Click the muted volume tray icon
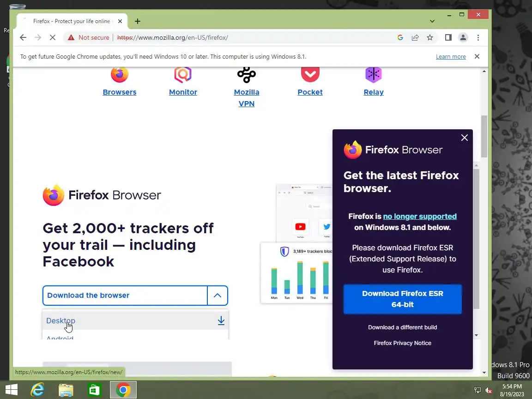 tap(489, 390)
